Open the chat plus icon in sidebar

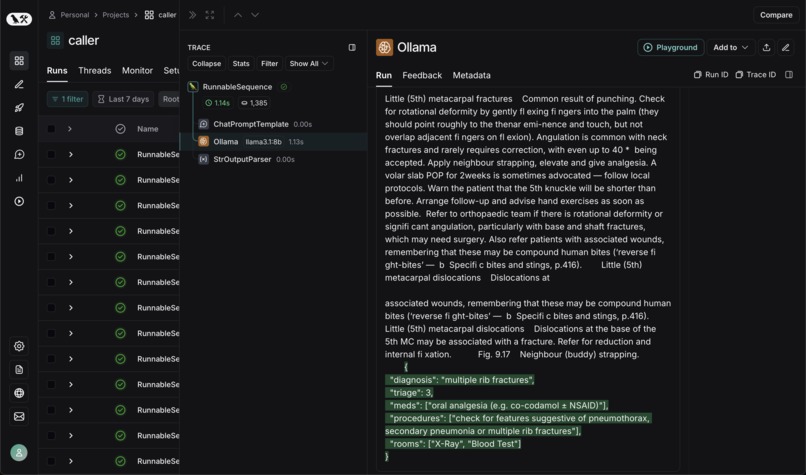19,154
